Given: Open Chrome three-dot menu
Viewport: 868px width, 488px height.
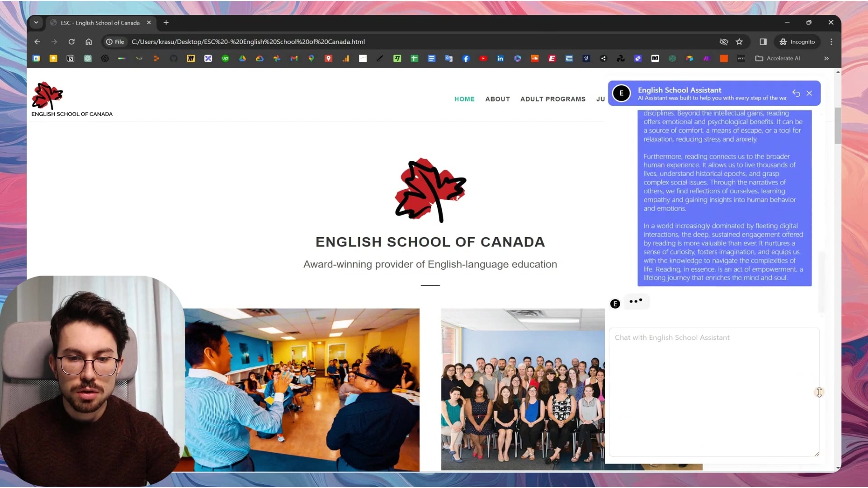Looking at the screenshot, I should 831,42.
